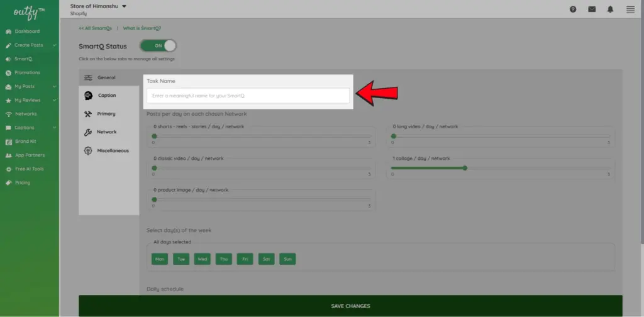Follow the What is SmartQ? link

click(x=142, y=28)
